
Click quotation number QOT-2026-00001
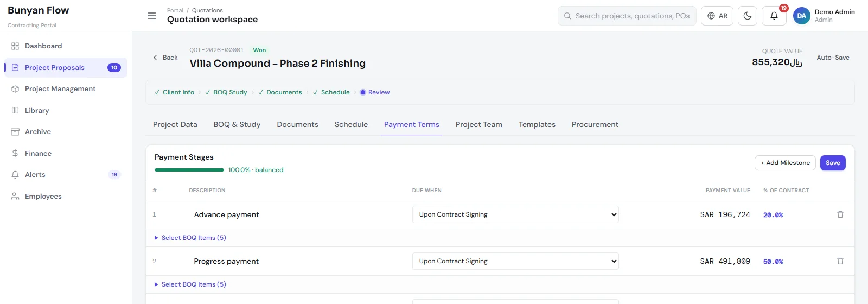[x=216, y=50]
